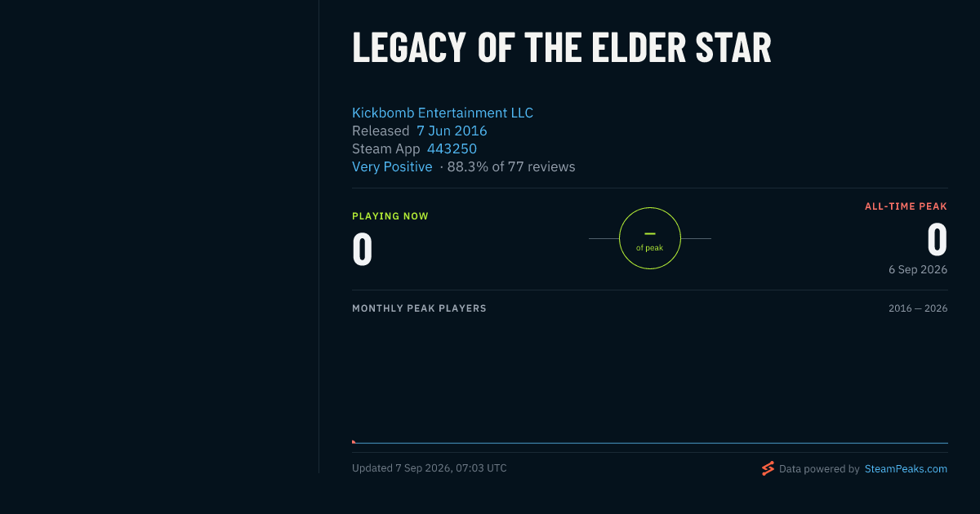The width and height of the screenshot is (980, 514).
Task: Click the 7 Jun 2016 release date
Action: click(452, 131)
